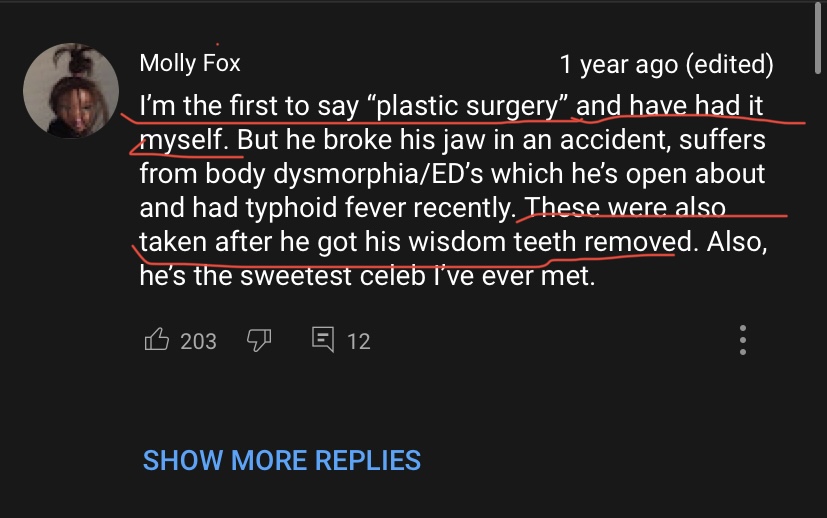
Task: Open Molly Fox's channel by her name
Action: [x=190, y=63]
